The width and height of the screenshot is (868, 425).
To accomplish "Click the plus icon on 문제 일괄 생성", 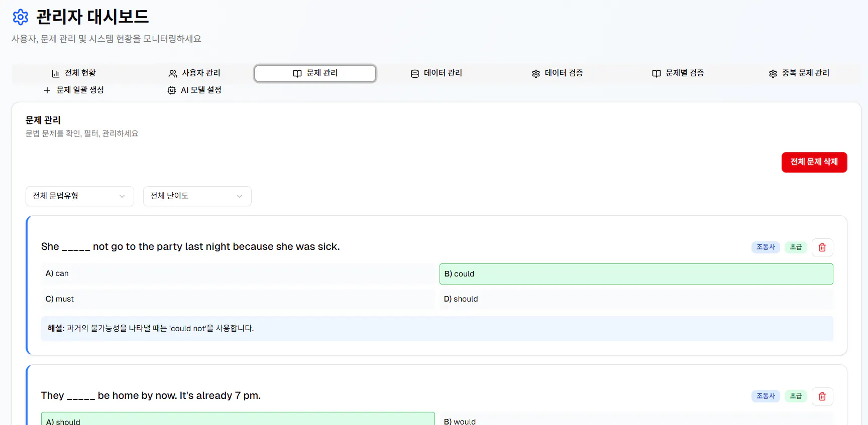I will coord(47,90).
